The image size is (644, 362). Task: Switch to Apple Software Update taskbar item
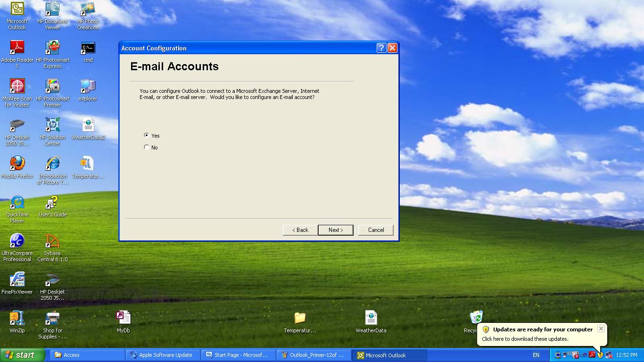coord(162,355)
